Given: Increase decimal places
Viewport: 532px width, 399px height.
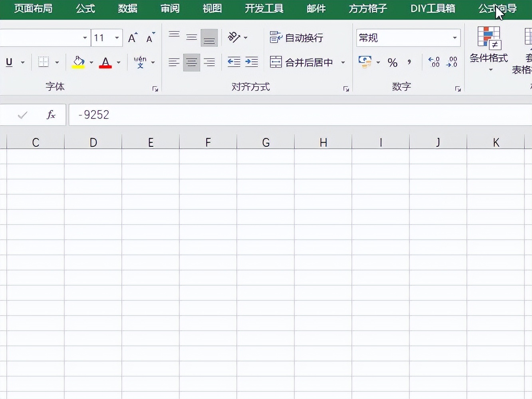Looking at the screenshot, I should point(434,62).
